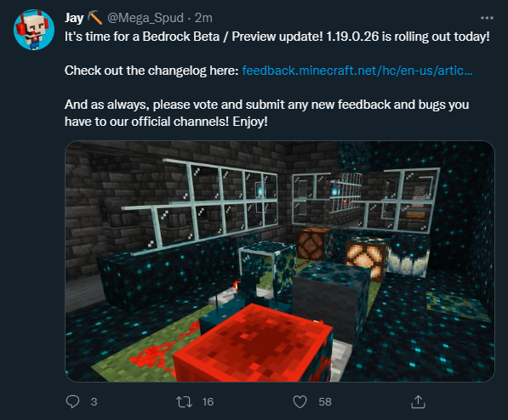Click the pickaxe emoji beside Jay's name
Screen dimensions: 508x420
pyautogui.click(x=95, y=18)
